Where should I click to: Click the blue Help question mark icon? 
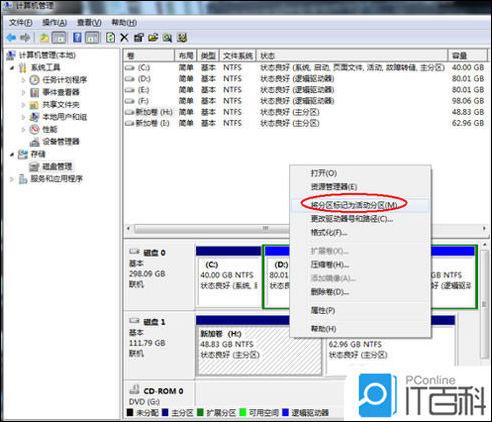(77, 38)
